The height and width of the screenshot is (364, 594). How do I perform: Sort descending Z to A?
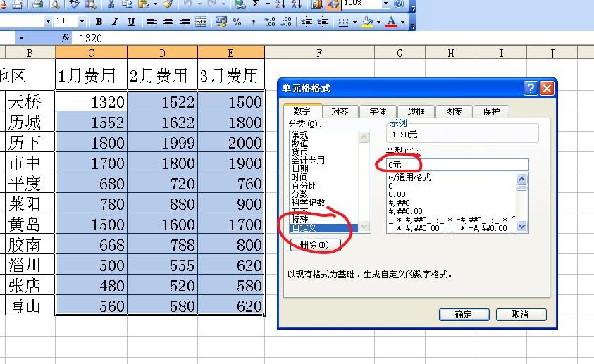[296, 4]
